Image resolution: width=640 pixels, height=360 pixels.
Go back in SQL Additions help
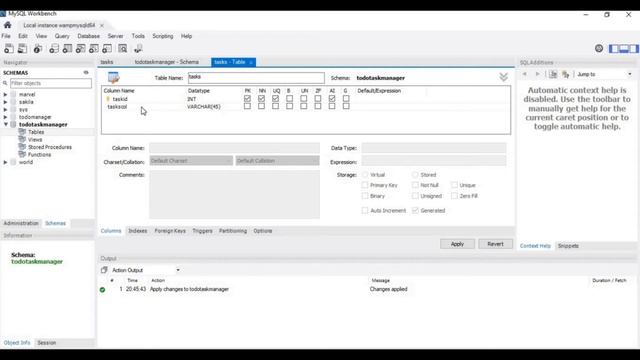pyautogui.click(x=524, y=74)
